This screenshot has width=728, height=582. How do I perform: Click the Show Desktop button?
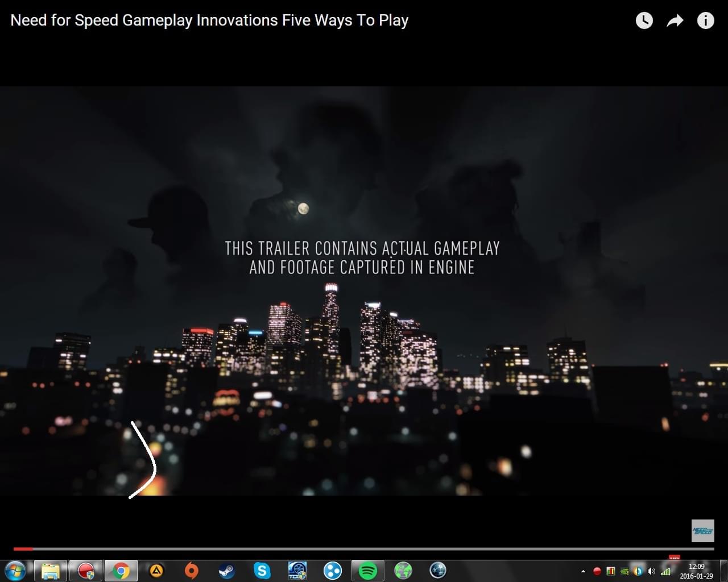723,571
